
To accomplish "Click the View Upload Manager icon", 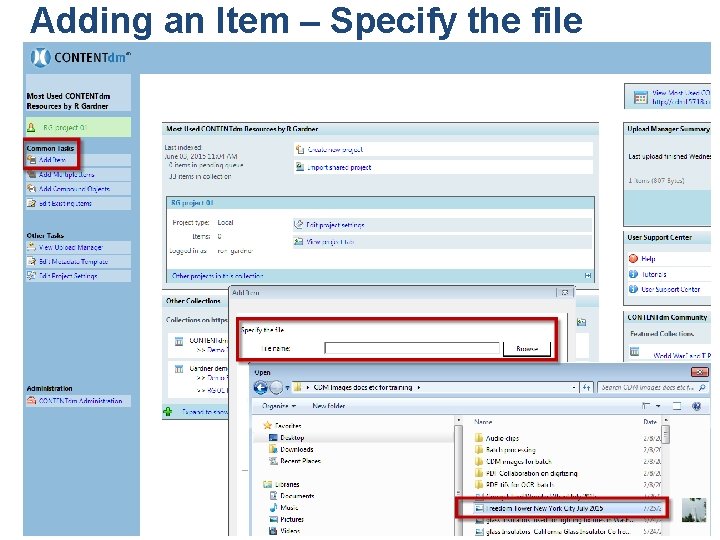I will click(x=31, y=247).
